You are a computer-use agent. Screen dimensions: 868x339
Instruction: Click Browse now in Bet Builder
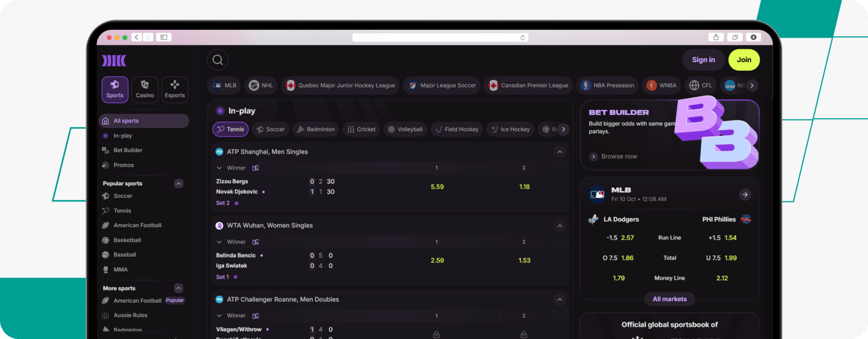click(x=613, y=156)
